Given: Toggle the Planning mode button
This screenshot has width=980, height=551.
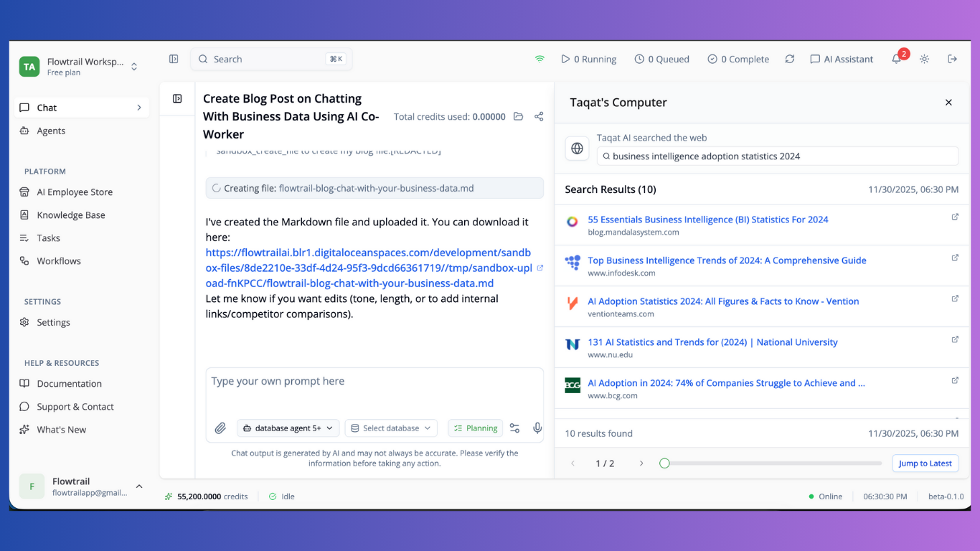Looking at the screenshot, I should (x=476, y=428).
